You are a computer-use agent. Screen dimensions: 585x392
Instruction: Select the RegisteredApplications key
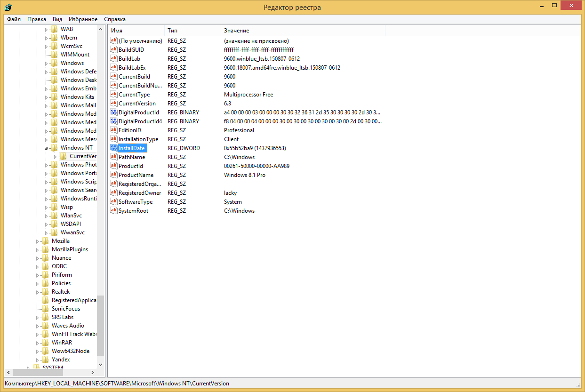click(x=74, y=300)
